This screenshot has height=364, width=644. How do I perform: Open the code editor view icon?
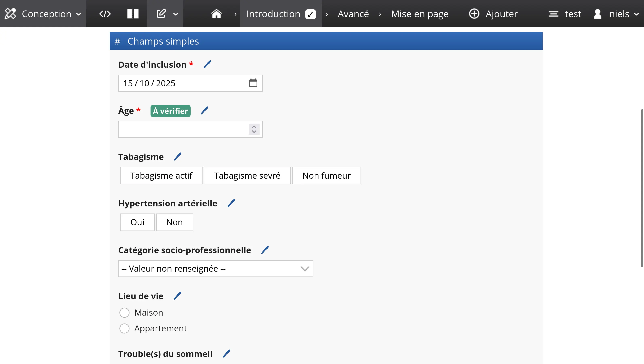click(x=105, y=14)
